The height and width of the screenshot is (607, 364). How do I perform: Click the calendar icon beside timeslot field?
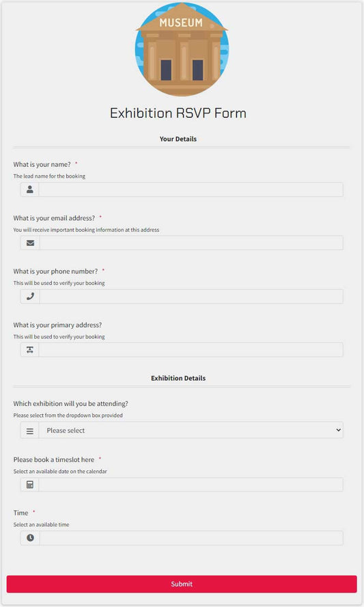(x=30, y=484)
